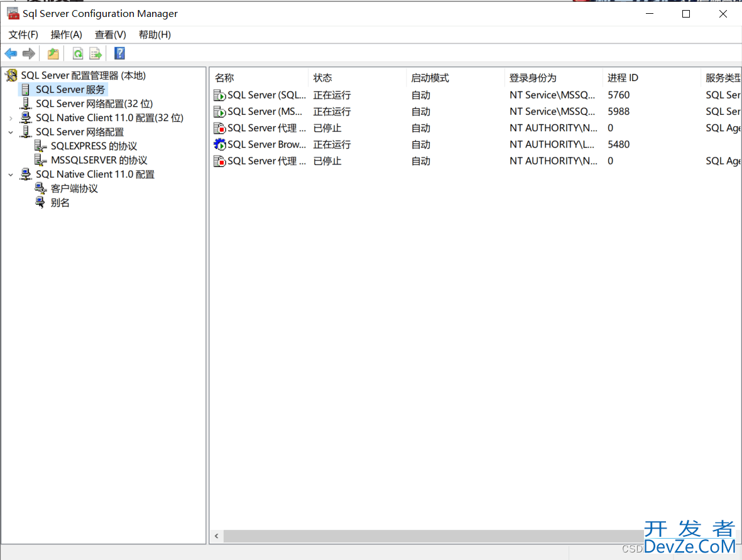Click 正在运行 status of SQL Server Browser

tap(332, 144)
